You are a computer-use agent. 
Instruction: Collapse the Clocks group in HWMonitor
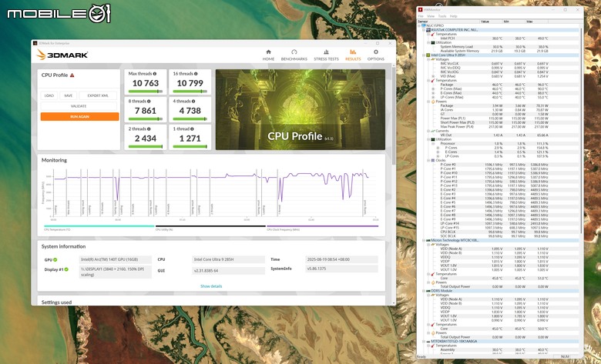[x=428, y=160]
